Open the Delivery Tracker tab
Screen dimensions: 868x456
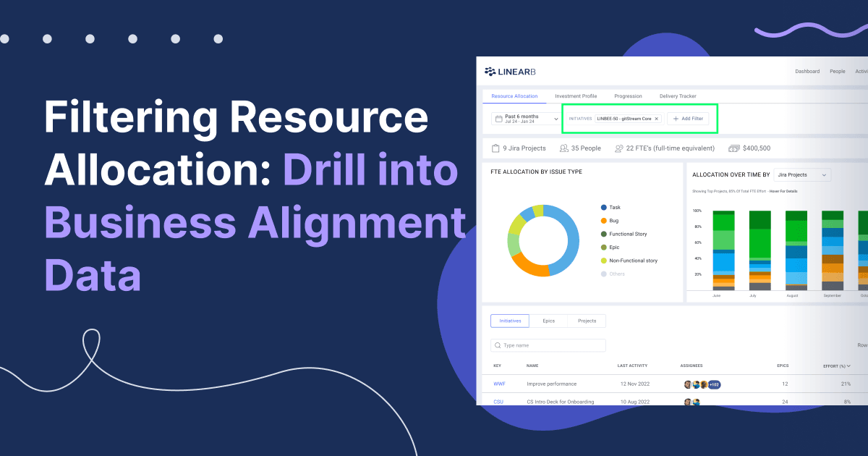(678, 96)
